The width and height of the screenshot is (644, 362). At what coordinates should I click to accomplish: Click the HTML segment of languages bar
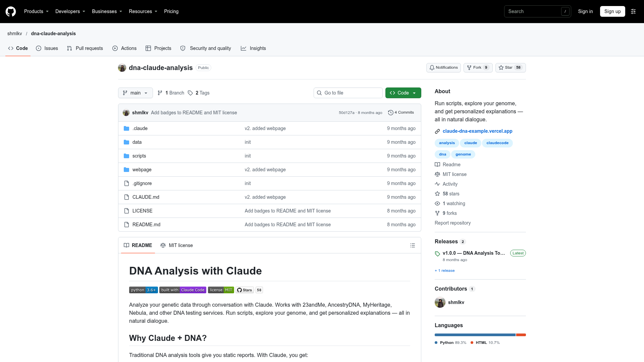[x=521, y=335]
